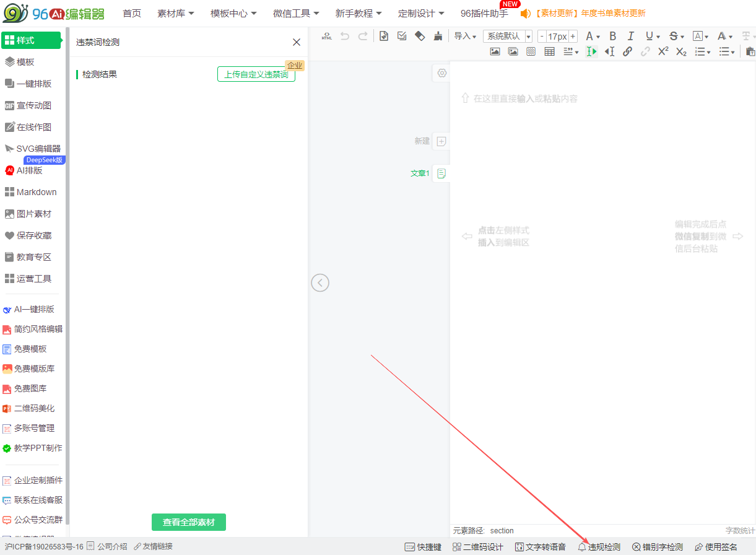
Task: Decrease font size with the minus button
Action: (542, 37)
